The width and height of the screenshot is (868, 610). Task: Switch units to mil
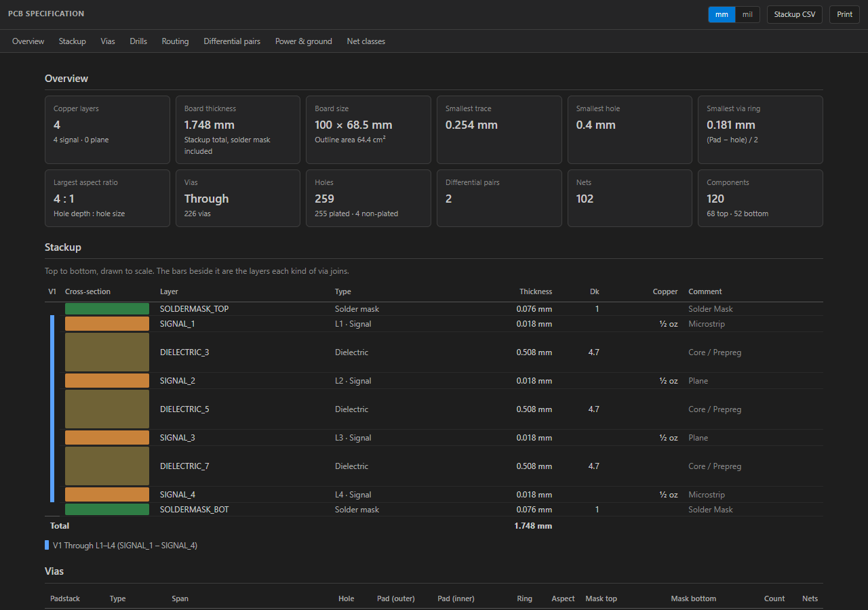(747, 14)
